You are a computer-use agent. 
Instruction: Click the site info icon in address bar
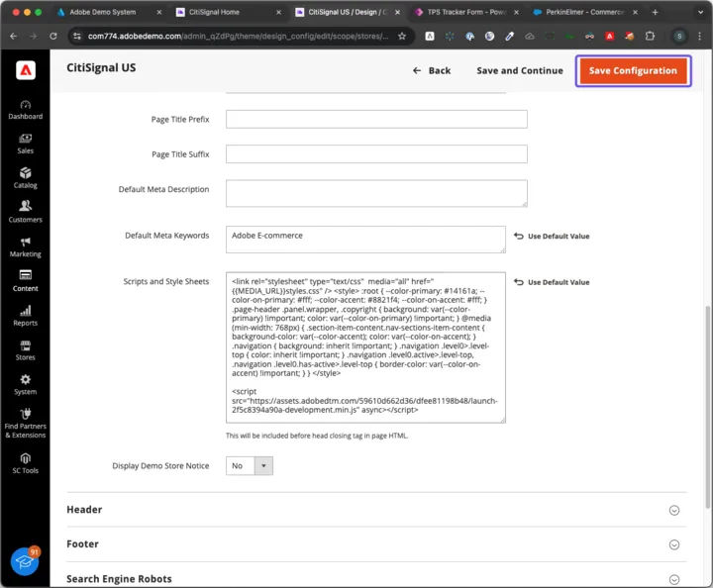pos(77,36)
